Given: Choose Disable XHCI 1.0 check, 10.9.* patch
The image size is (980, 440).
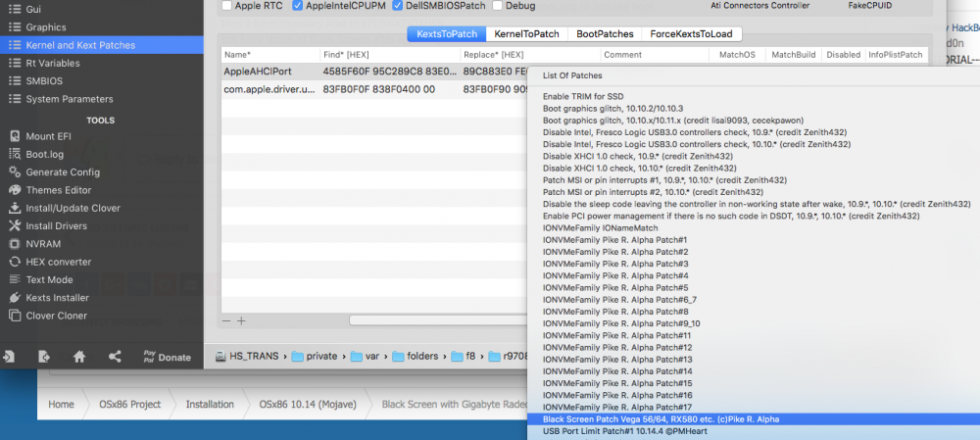Looking at the screenshot, I should click(x=638, y=156).
